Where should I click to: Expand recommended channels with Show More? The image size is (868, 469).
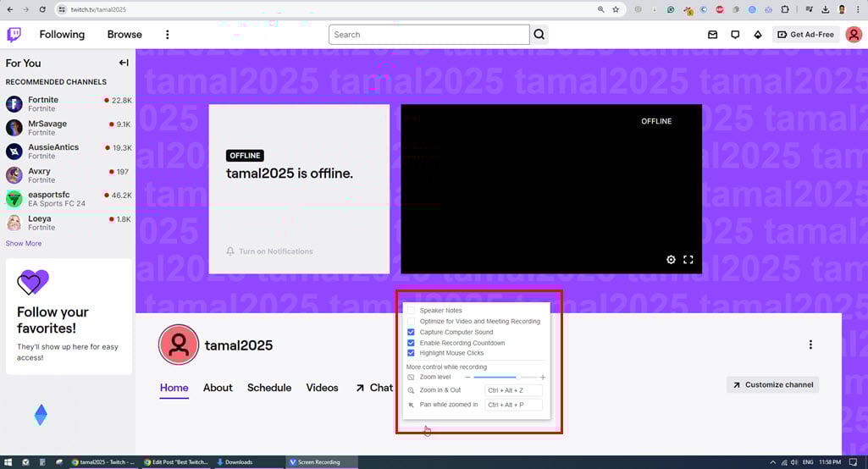pos(23,243)
